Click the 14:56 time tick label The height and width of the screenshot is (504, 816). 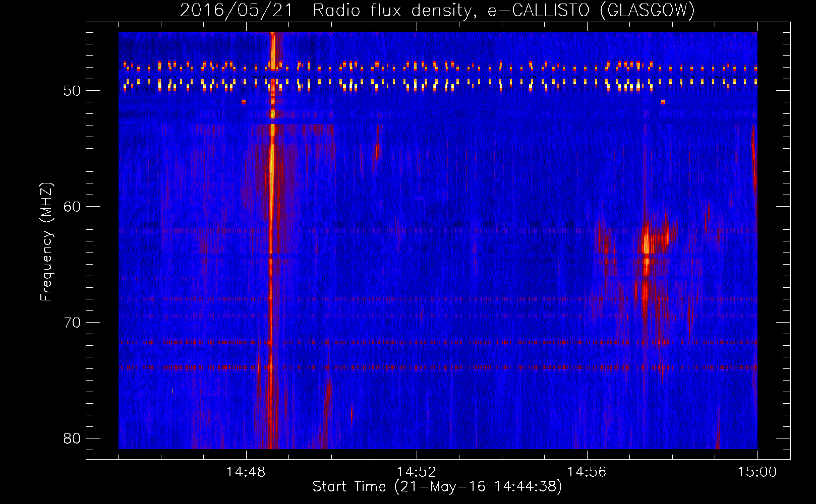point(587,472)
